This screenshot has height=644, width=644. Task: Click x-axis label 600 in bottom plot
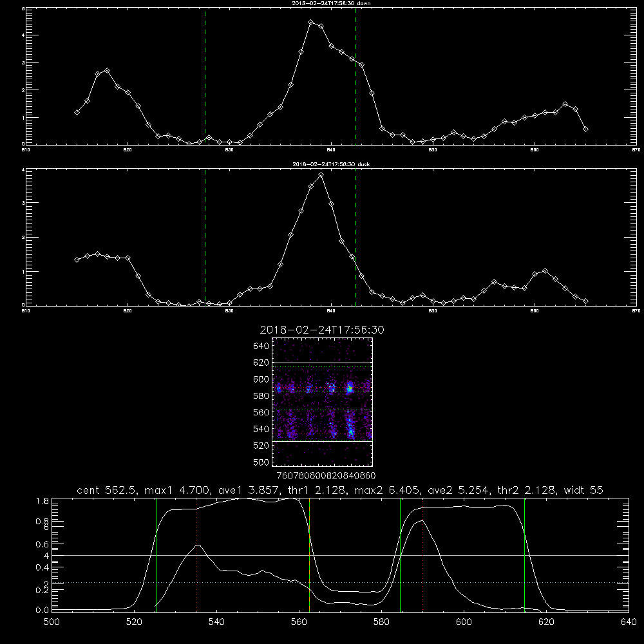[464, 622]
